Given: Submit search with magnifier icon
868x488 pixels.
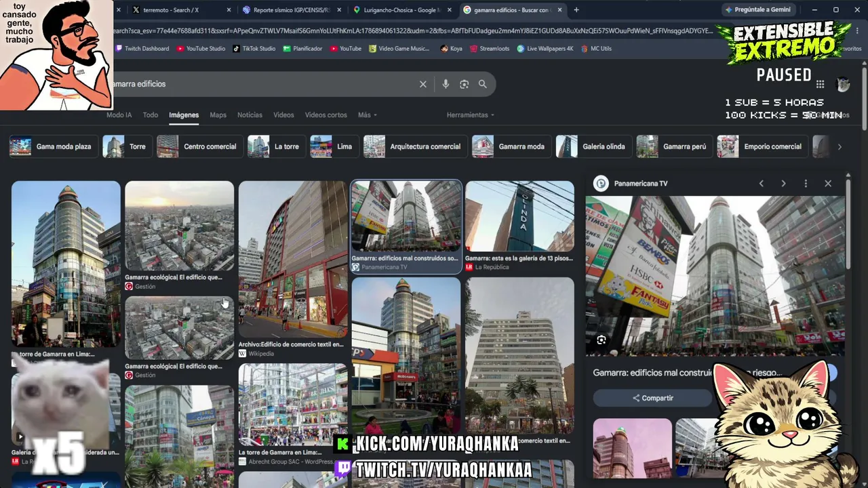Looking at the screenshot, I should [483, 84].
